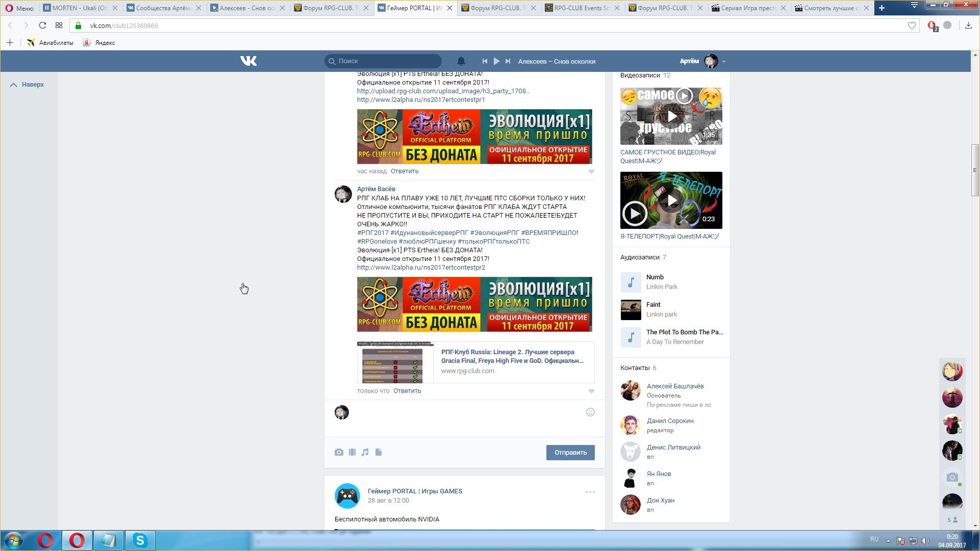980x551 pixels.
Task: Click the Наверх back-to-top link
Action: [28, 85]
